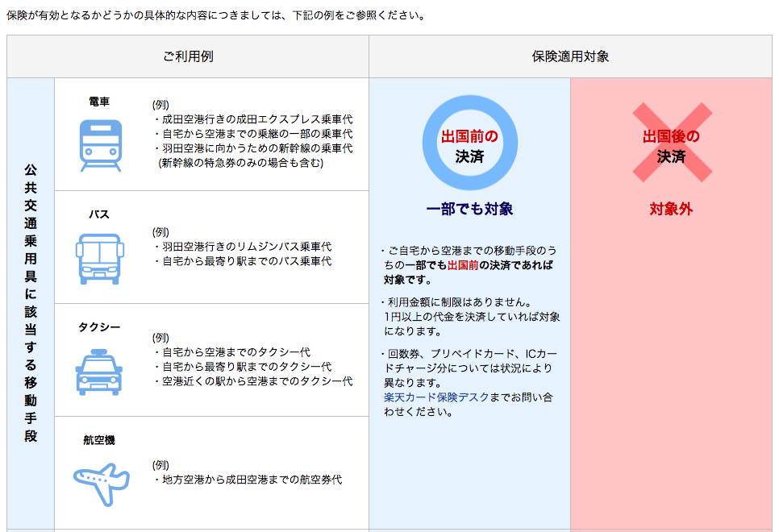Image resolution: width=779 pixels, height=532 pixels.
Task: Select the ご利用例 column header
Action: 188,56
